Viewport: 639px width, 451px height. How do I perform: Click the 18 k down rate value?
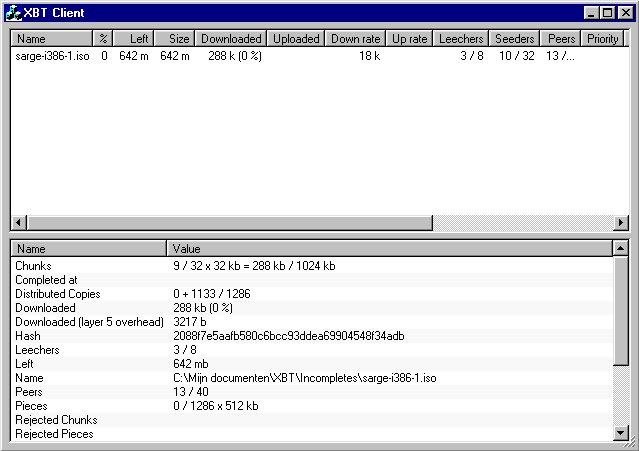pos(369,56)
